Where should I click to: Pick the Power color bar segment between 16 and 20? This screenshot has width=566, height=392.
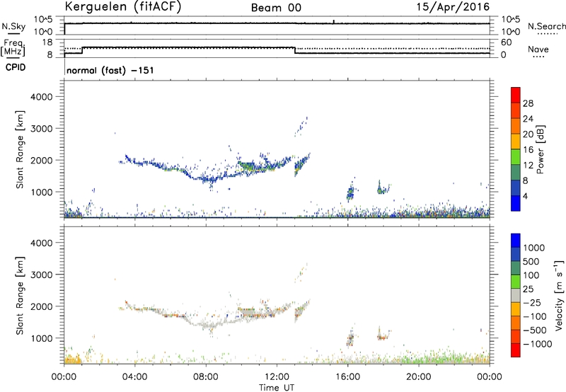click(x=516, y=142)
